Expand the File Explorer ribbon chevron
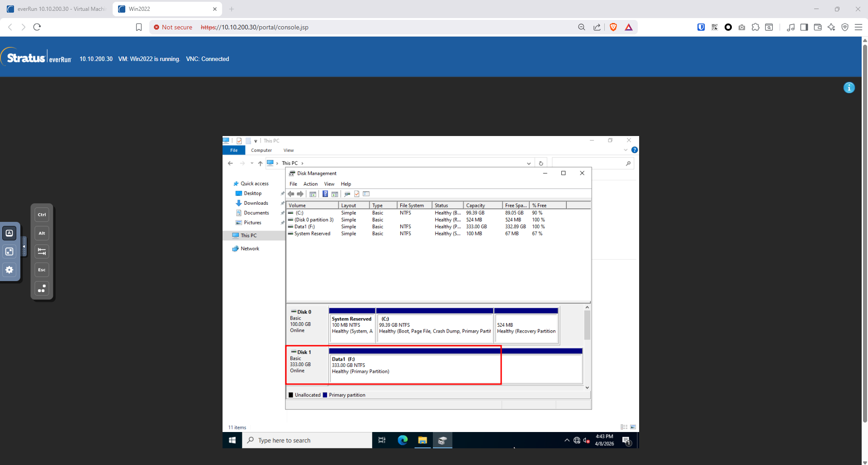Viewport: 868px width, 465px height. point(626,150)
